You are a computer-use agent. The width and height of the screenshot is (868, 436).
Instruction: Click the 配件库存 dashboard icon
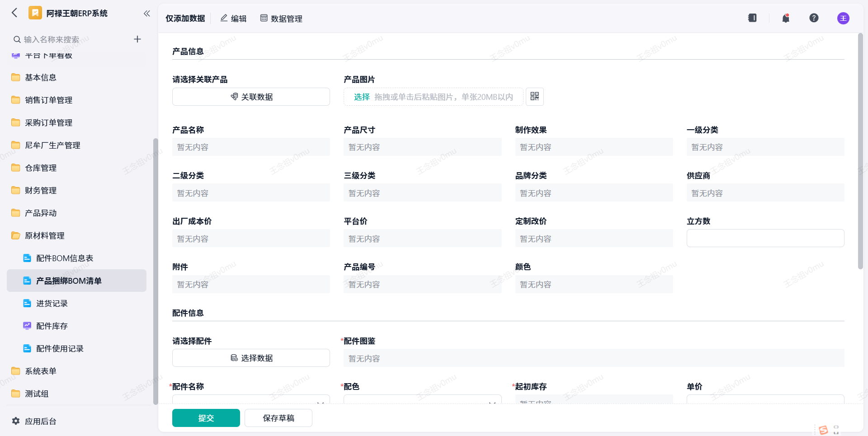point(27,326)
